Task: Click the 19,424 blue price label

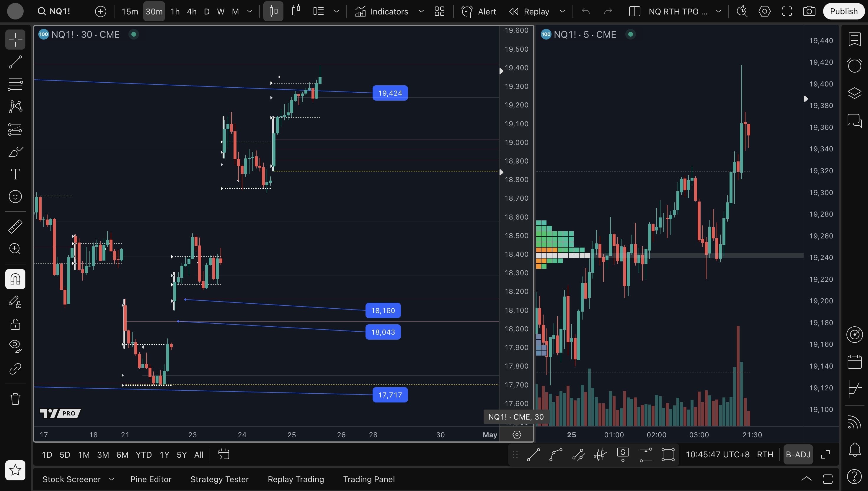Action: point(390,93)
